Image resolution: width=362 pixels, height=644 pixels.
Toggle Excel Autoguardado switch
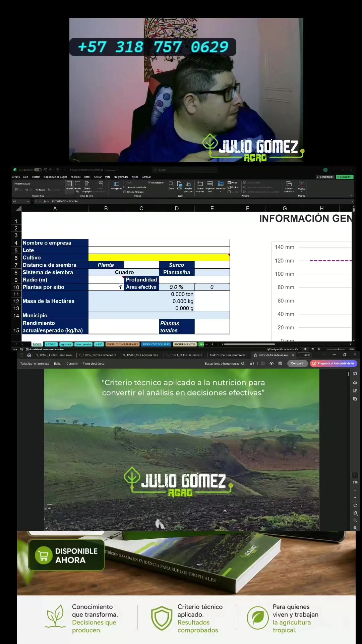pyautogui.click(x=38, y=170)
